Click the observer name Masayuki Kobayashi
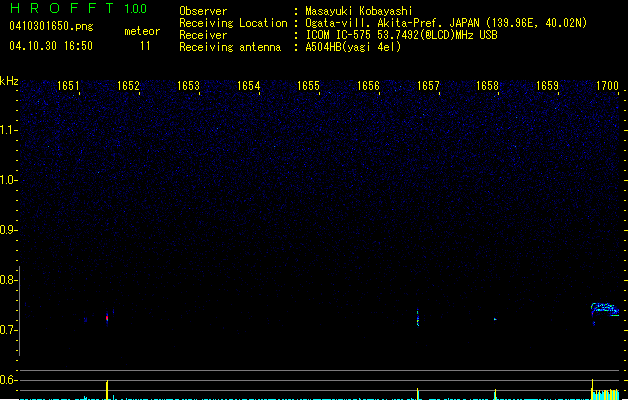This screenshot has height=400, width=629. pyautogui.click(x=359, y=11)
